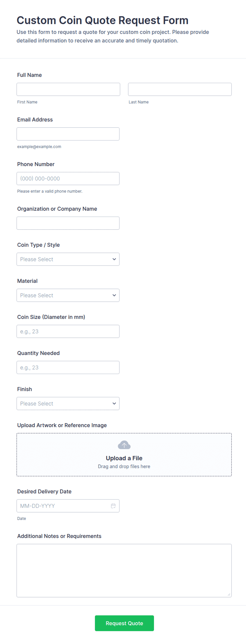Click the Request Quote button
246x644 pixels.
(124, 623)
